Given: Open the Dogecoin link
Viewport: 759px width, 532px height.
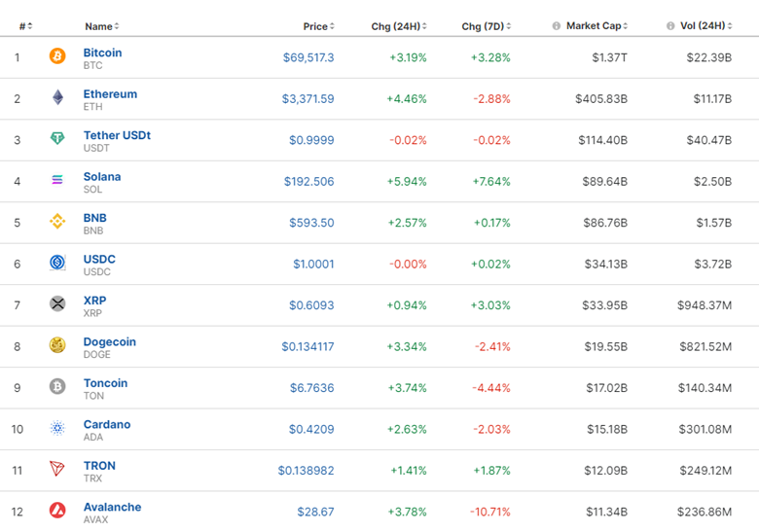Looking at the screenshot, I should 109,342.
